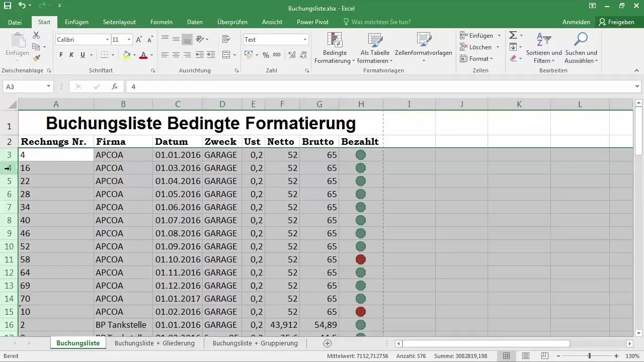
Task: Remove a decimal place icon
Action: click(x=304, y=55)
